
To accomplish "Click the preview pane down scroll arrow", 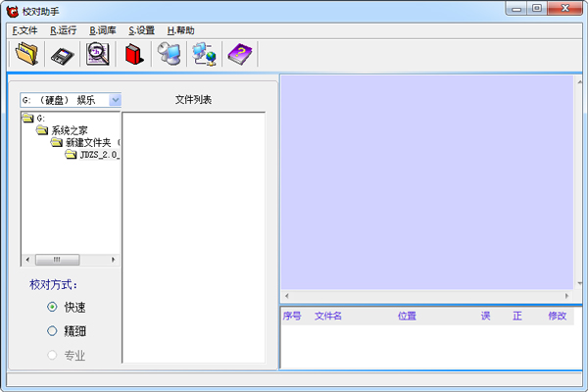I will click(578, 283).
